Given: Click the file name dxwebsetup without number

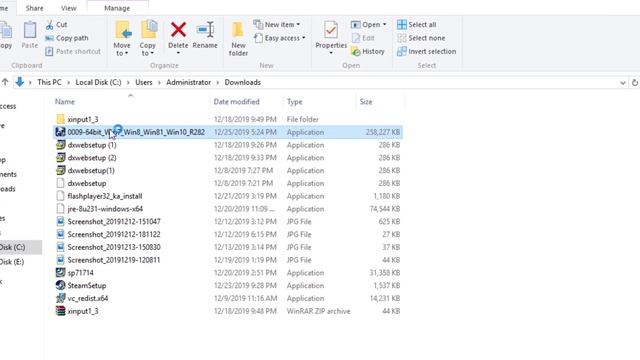Looking at the screenshot, I should (87, 183).
